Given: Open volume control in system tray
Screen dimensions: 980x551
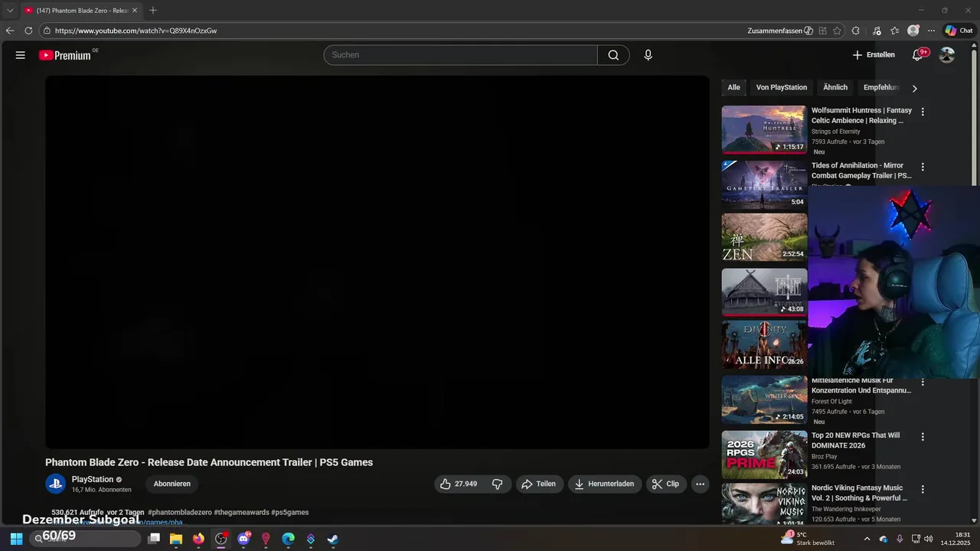Looking at the screenshot, I should pyautogui.click(x=929, y=539).
